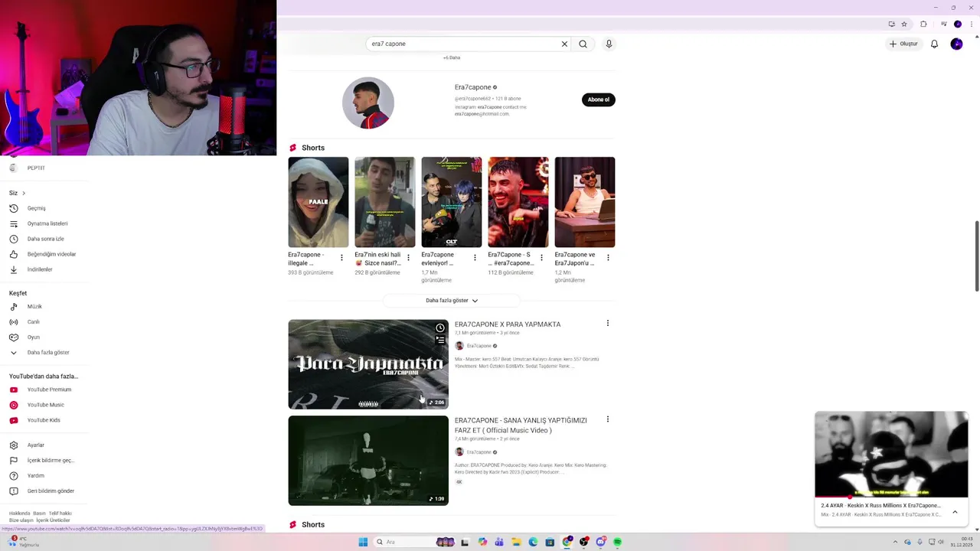The width and height of the screenshot is (980, 551).
Task: Open the browser extensions puzzle icon
Action: tap(923, 24)
